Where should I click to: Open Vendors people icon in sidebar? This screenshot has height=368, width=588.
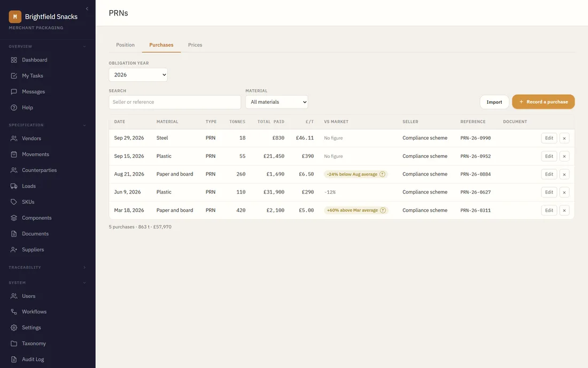tap(14, 139)
